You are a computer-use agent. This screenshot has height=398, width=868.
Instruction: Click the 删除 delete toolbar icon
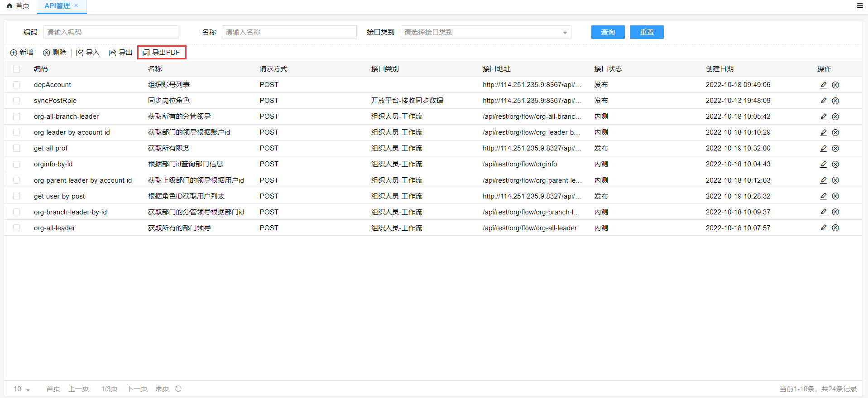coord(47,53)
